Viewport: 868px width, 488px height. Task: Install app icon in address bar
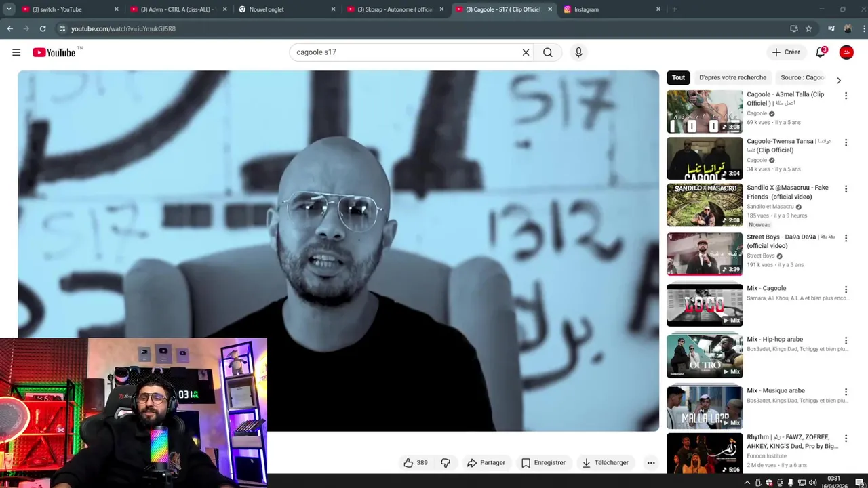coord(794,28)
